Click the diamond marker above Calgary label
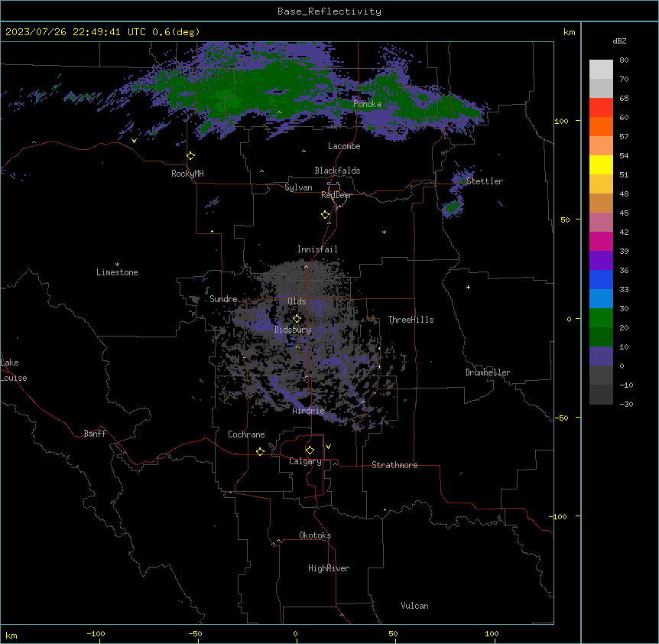This screenshot has width=659, height=644. point(310,450)
